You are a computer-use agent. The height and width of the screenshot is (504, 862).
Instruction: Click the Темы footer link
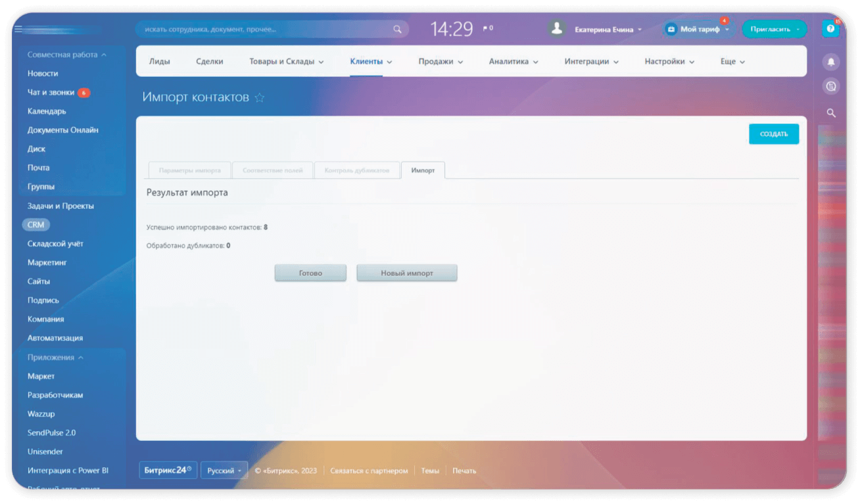tap(430, 470)
